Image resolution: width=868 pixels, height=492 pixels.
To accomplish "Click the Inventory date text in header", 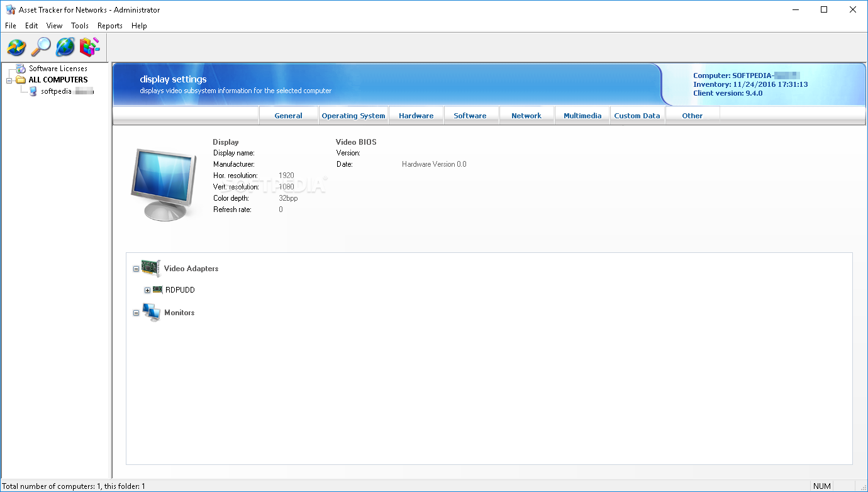I will [750, 84].
